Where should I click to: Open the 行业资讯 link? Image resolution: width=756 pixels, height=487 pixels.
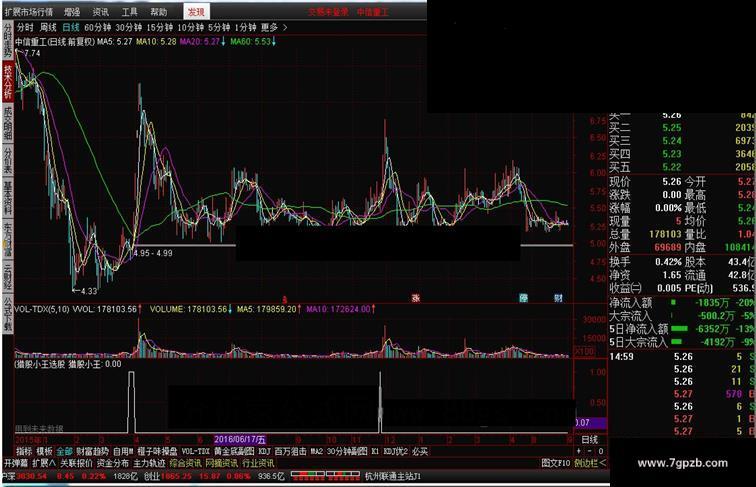point(258,463)
